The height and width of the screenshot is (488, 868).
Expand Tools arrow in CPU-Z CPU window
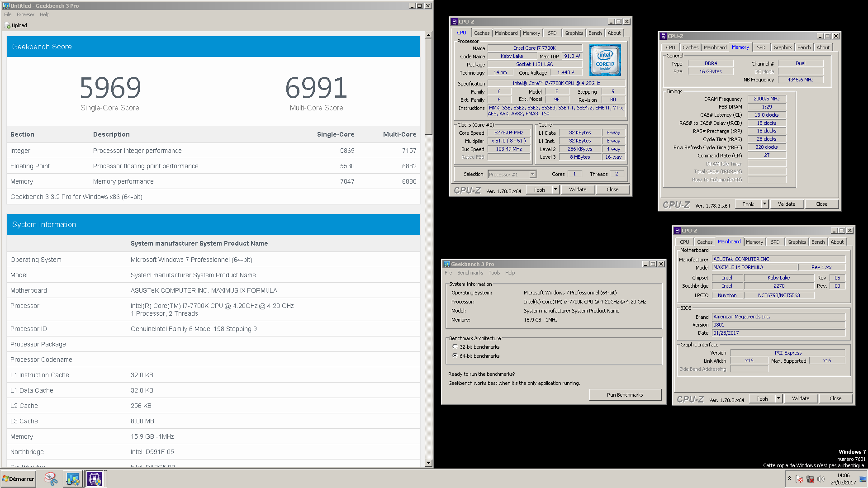(556, 190)
